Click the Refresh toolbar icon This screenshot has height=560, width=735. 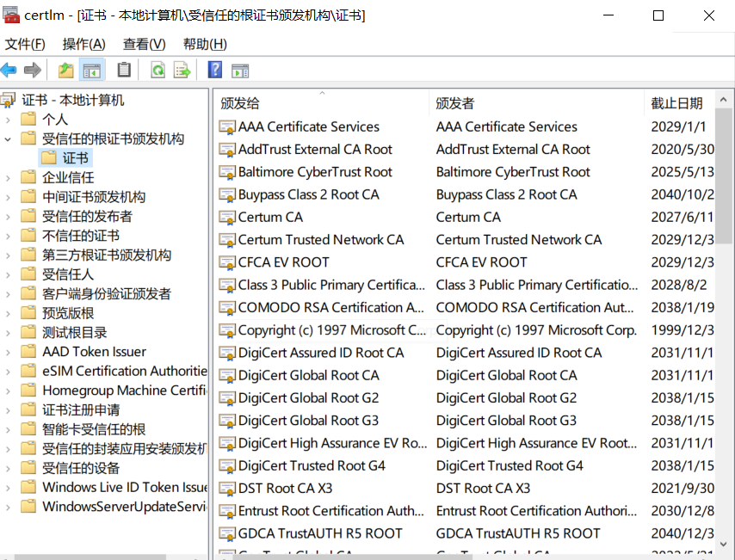(157, 71)
